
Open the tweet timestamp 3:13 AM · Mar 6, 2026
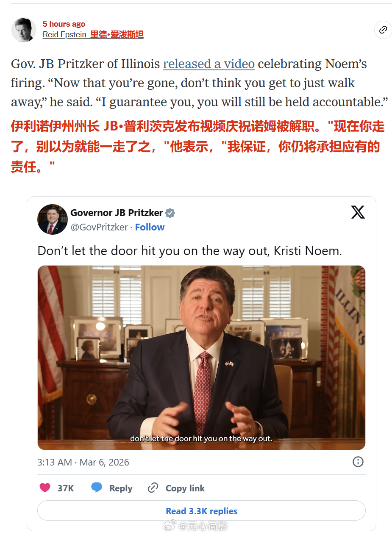pyautogui.click(x=83, y=462)
